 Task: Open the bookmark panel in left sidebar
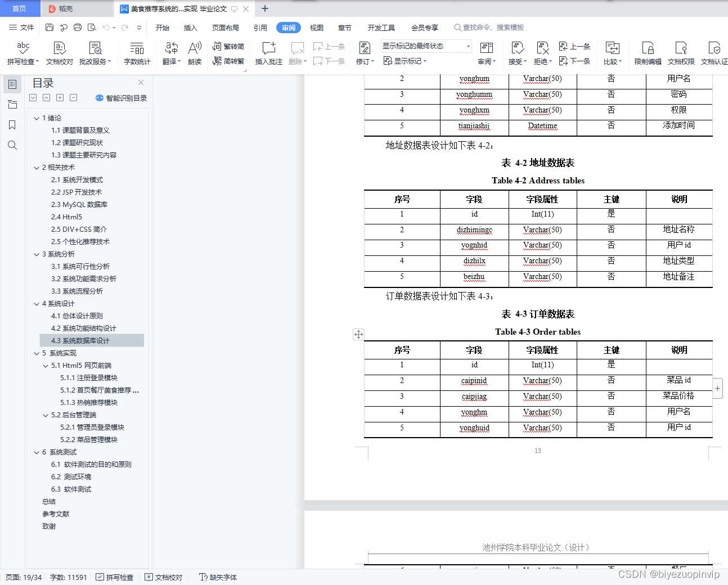12,125
